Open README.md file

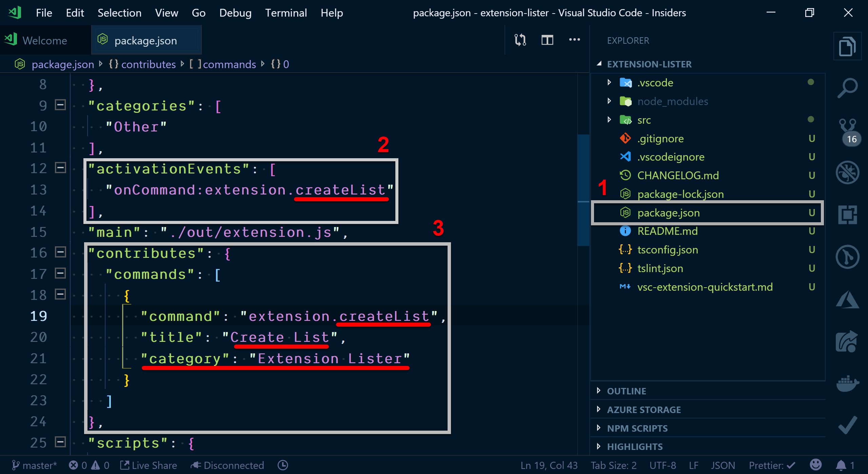click(x=708, y=231)
